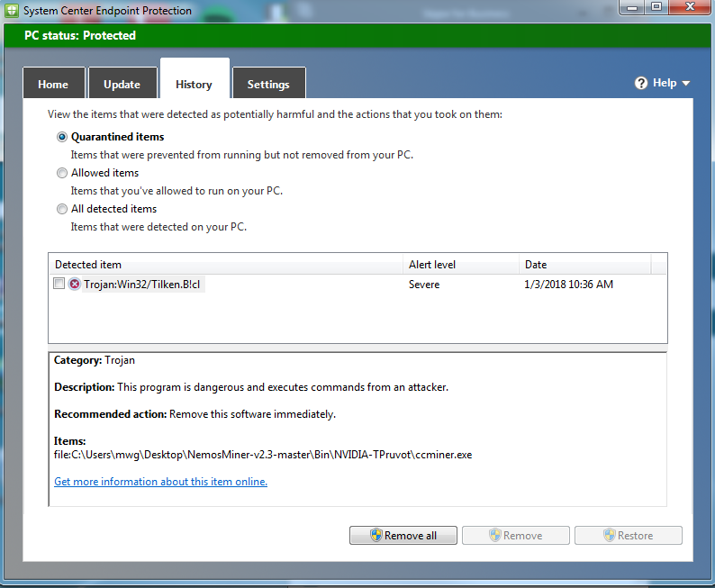Minimize the Endpoint Protection window
The height and width of the screenshot is (588, 715).
pyautogui.click(x=632, y=7)
